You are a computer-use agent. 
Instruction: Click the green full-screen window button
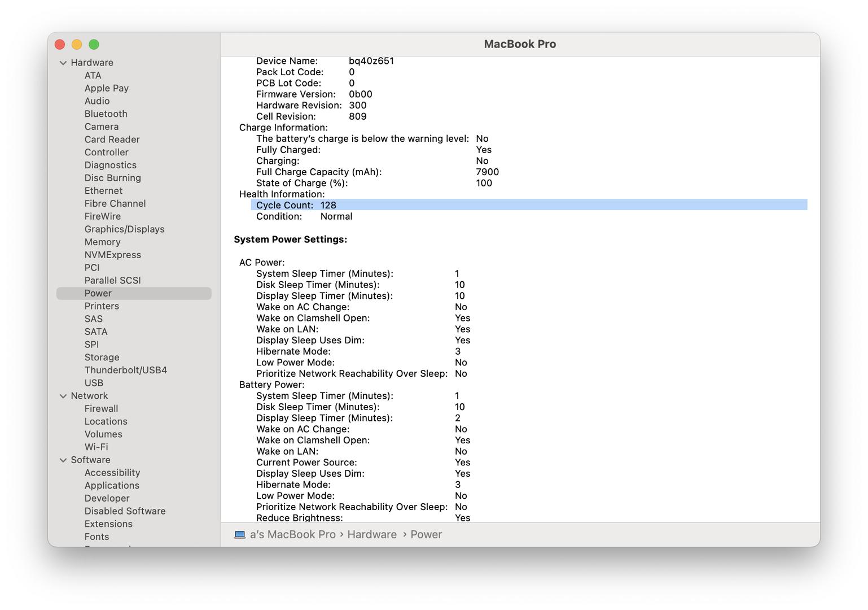point(94,45)
